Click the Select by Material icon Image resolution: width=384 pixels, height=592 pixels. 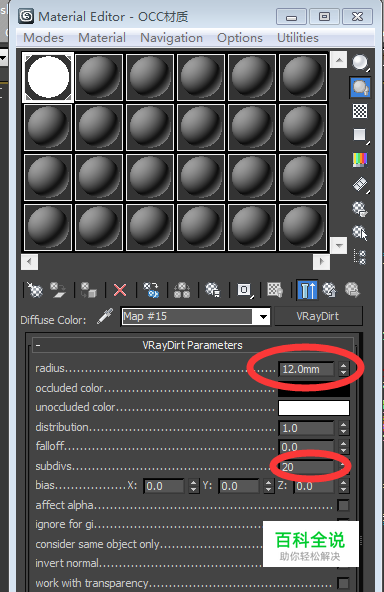(x=360, y=233)
